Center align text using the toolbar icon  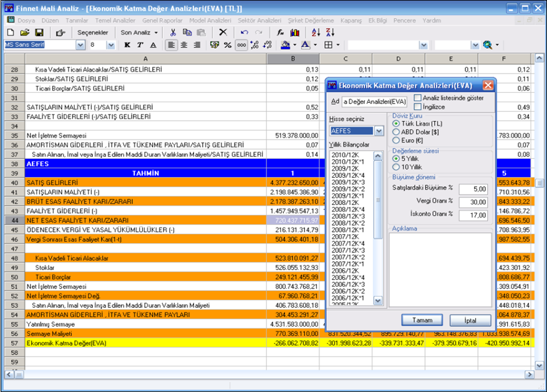pos(184,45)
